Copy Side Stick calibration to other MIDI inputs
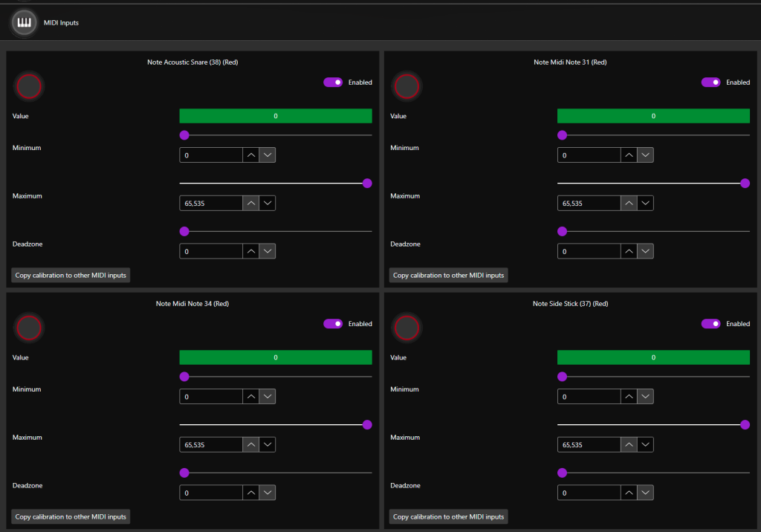The width and height of the screenshot is (761, 532). click(448, 516)
